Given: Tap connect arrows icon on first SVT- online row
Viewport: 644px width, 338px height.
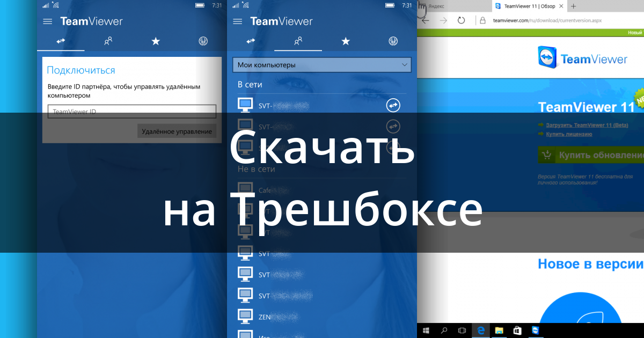Looking at the screenshot, I should pyautogui.click(x=393, y=106).
